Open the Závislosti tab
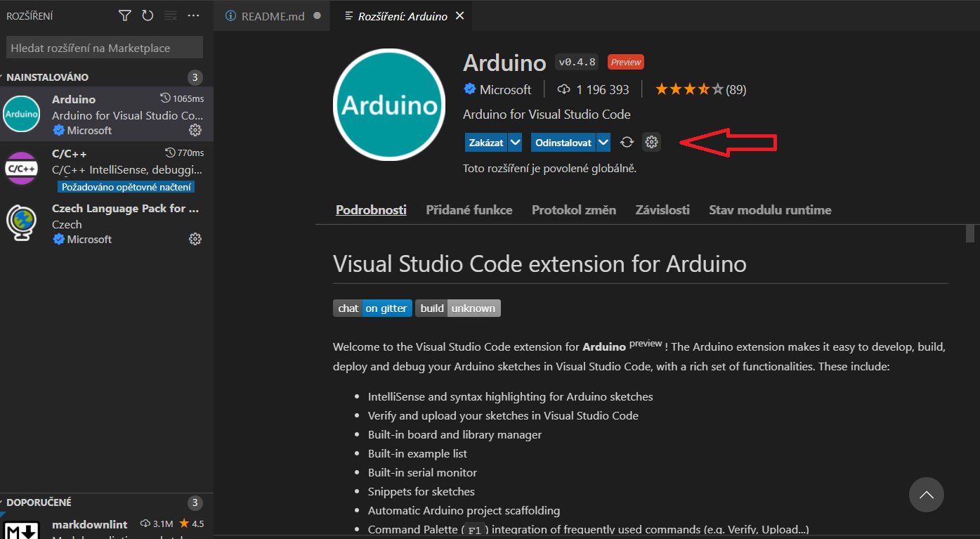 click(662, 209)
